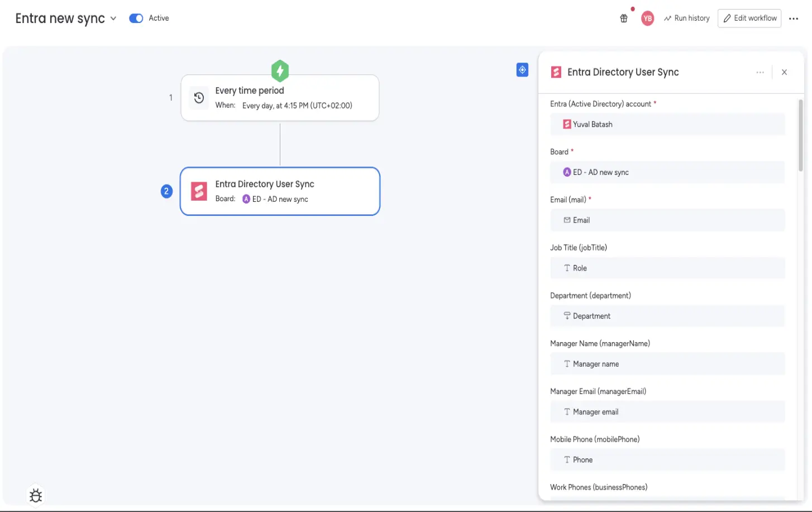Open the Manager email column field
Screen dimensions: 812x512
(x=667, y=412)
